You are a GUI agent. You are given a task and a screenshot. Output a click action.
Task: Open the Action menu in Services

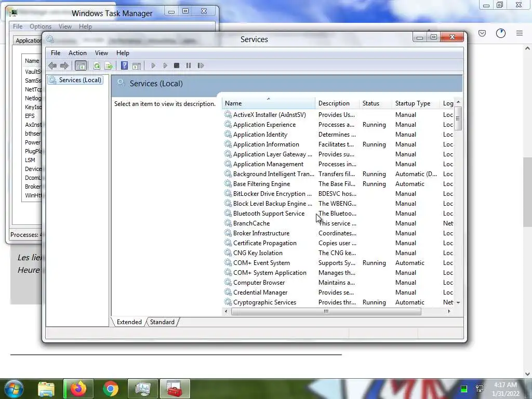pyautogui.click(x=77, y=53)
